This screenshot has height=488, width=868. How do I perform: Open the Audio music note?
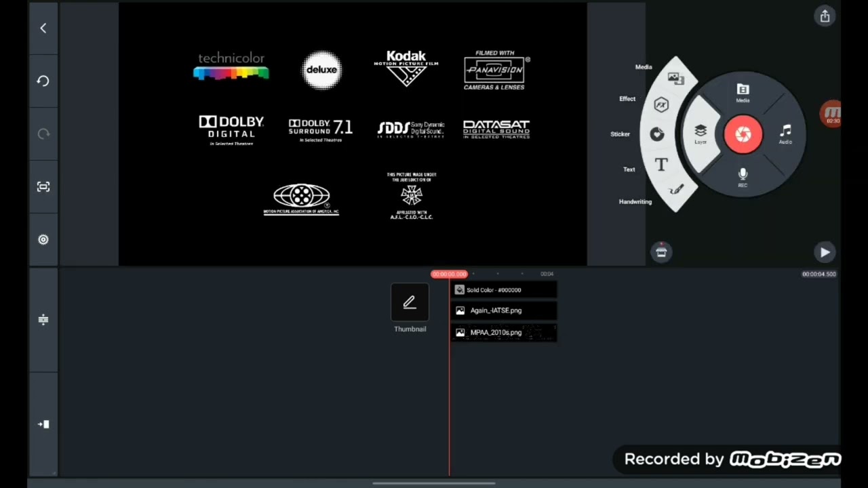pyautogui.click(x=785, y=134)
